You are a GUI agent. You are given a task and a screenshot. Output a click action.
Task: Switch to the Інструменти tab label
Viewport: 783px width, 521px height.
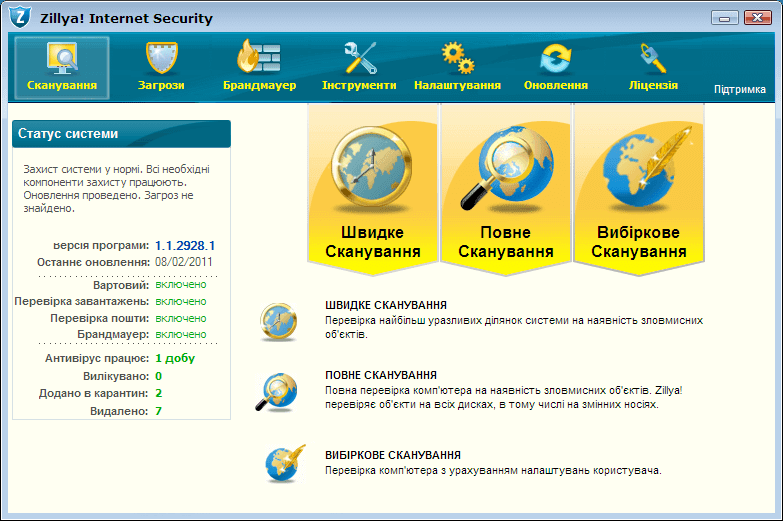coord(359,85)
